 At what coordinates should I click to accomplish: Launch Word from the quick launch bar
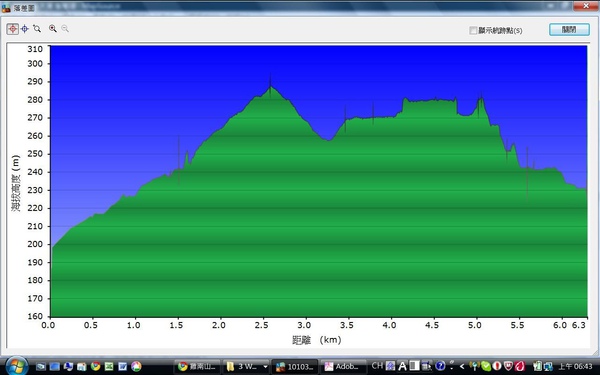(x=122, y=367)
